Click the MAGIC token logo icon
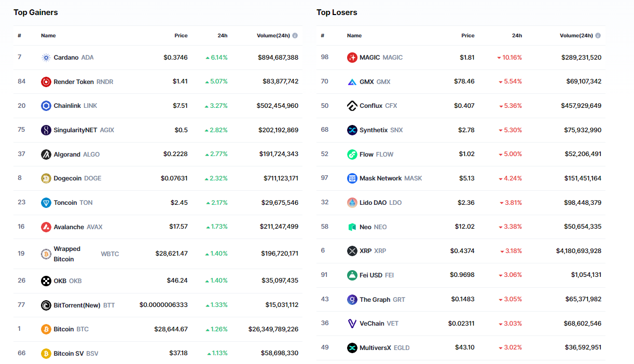The width and height of the screenshot is (634, 364). tap(352, 58)
